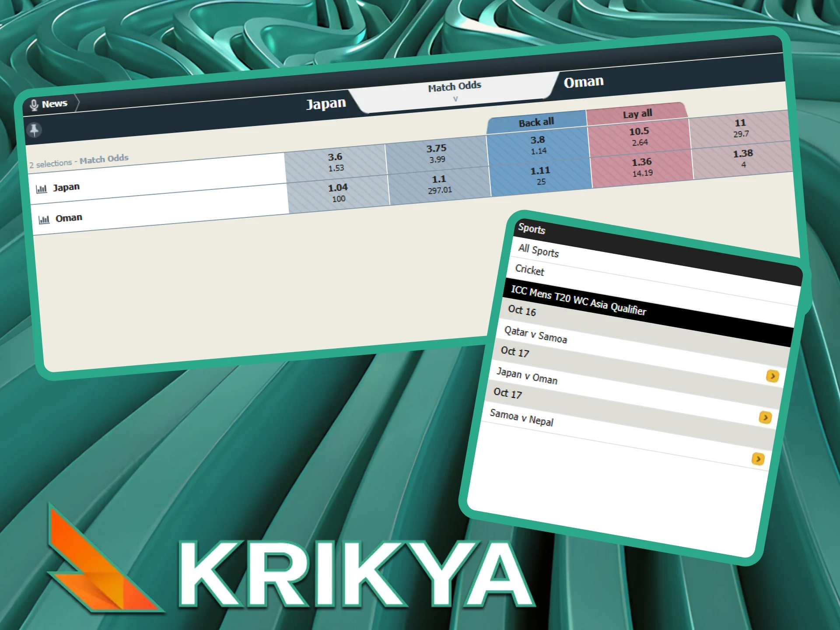Viewport: 840px width, 630px height.
Task: Click the Lay all button
Action: (x=637, y=114)
